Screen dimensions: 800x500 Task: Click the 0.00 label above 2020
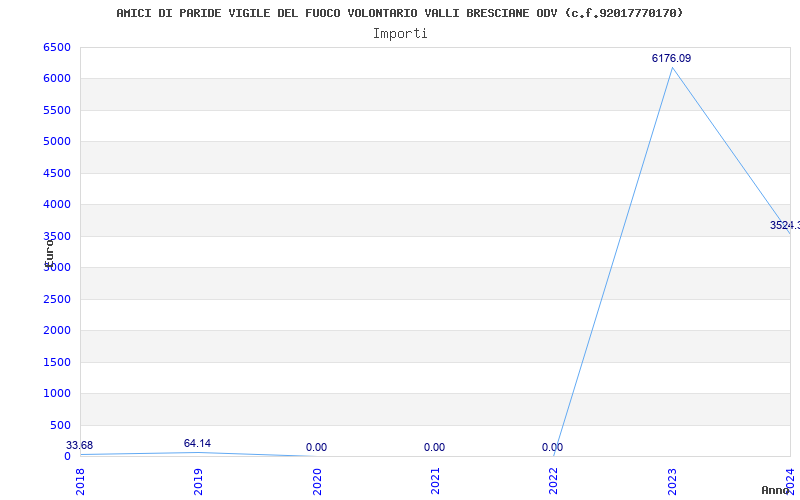(316, 447)
